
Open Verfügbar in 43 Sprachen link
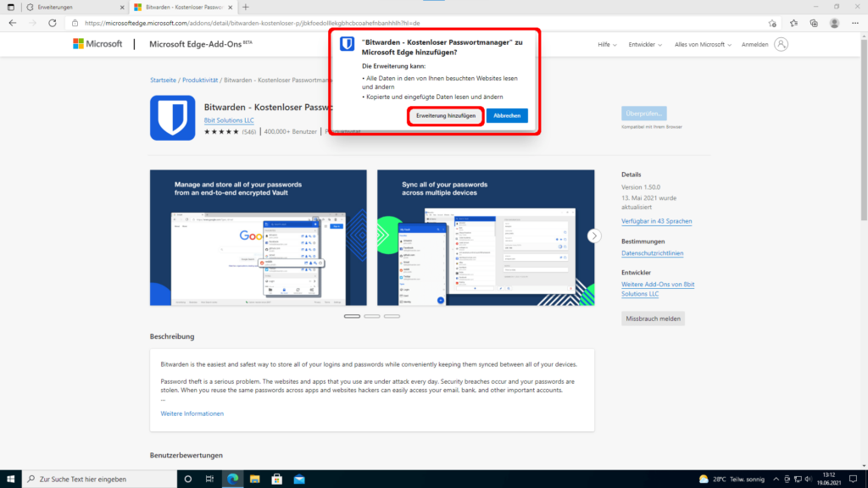(656, 221)
